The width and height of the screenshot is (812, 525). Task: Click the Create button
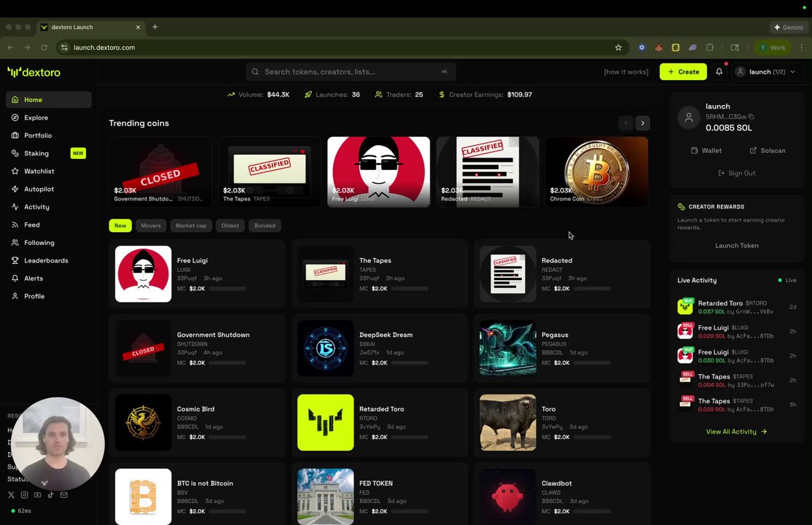point(683,71)
